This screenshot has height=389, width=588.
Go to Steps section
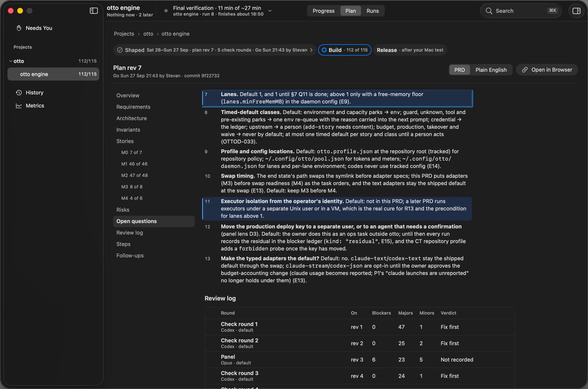[x=123, y=244]
